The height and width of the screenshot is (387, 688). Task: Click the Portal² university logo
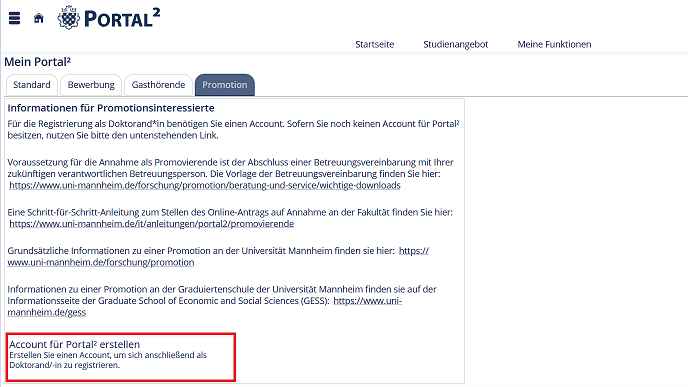(x=108, y=18)
